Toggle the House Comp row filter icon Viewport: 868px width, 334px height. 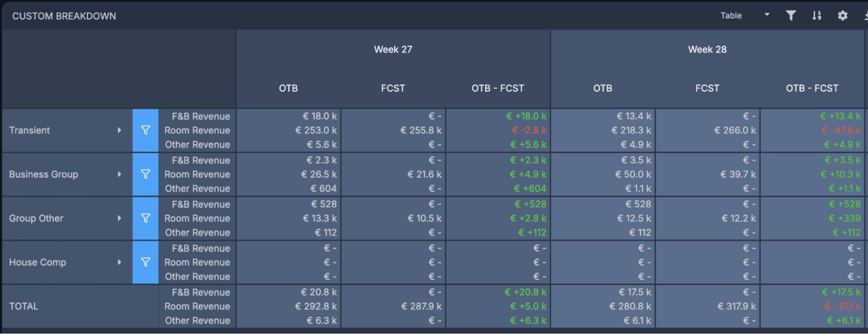(146, 262)
